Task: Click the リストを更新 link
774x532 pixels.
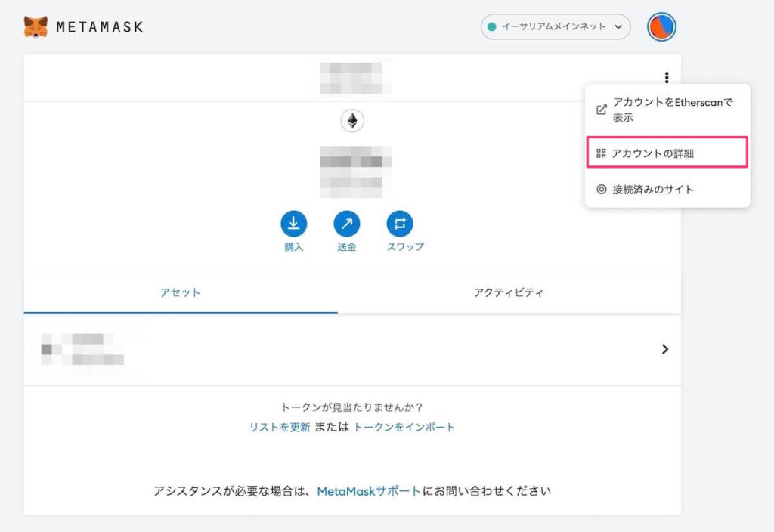Action: coord(280,427)
